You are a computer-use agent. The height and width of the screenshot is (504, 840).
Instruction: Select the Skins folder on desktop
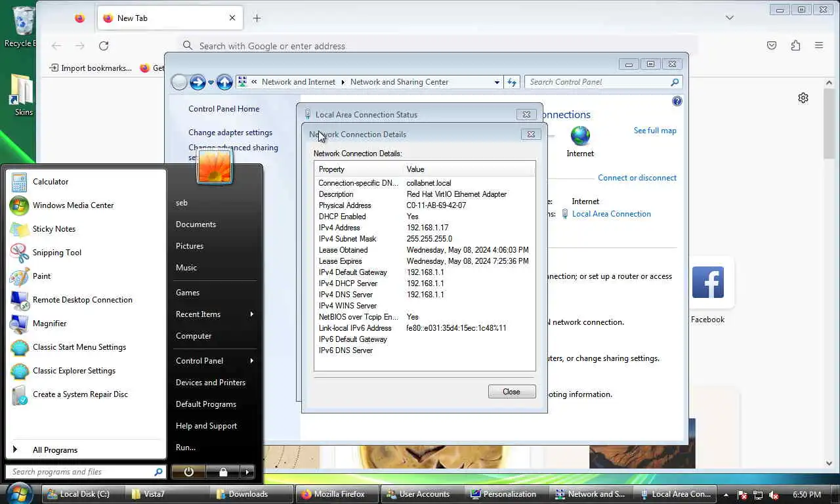tap(22, 95)
